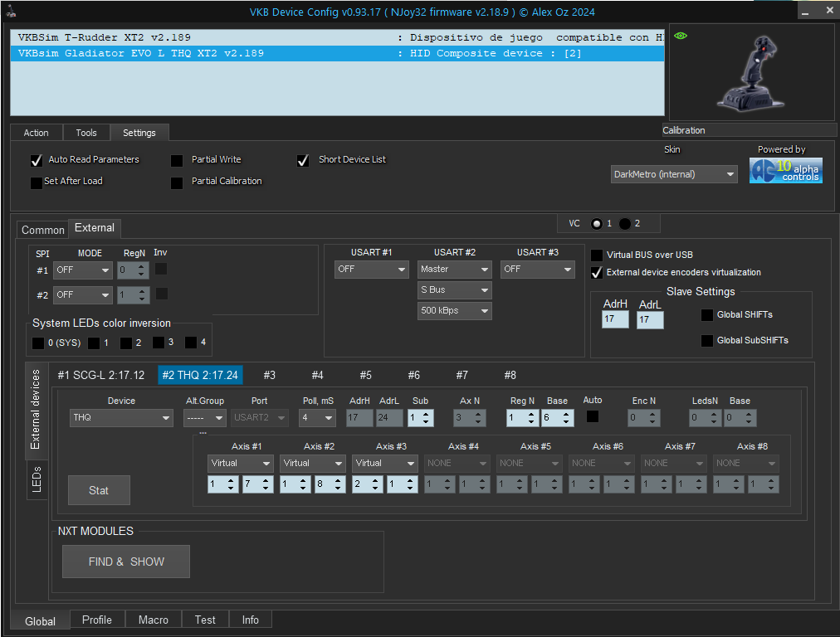
Task: Click the AdrH slave address field
Action: 615,319
